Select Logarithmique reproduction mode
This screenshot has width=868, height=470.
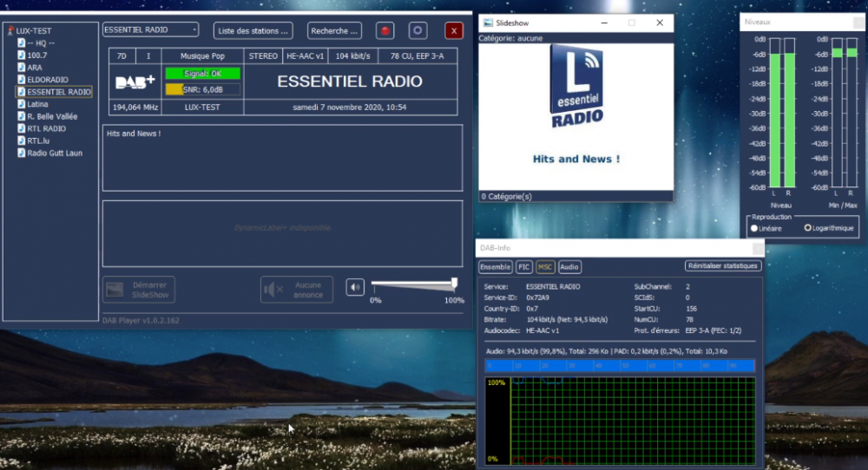(807, 228)
